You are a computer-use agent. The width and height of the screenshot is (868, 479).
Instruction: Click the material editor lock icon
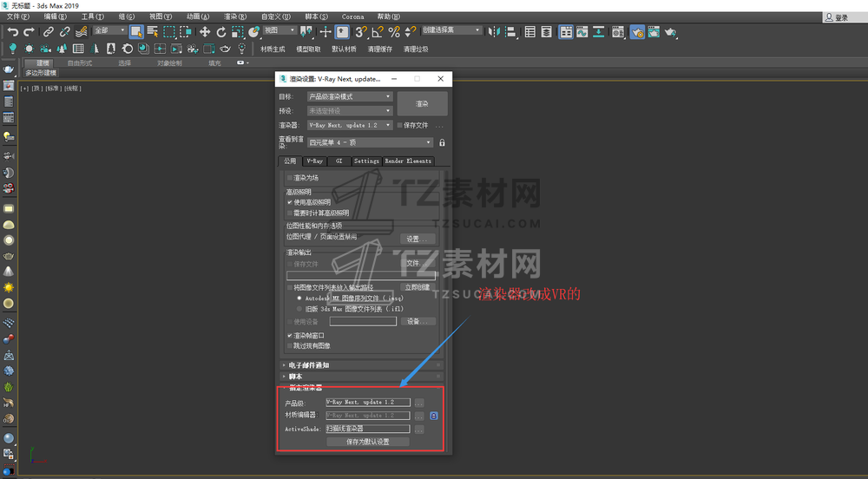433,416
